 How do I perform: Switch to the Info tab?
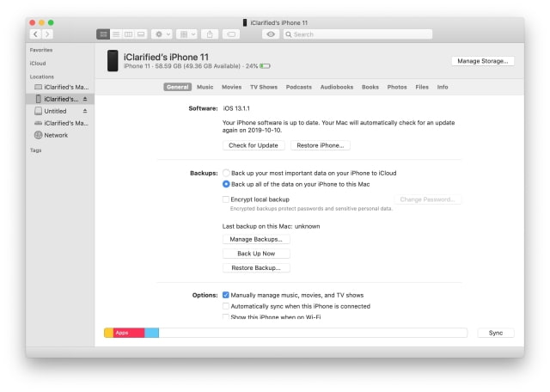click(x=443, y=87)
